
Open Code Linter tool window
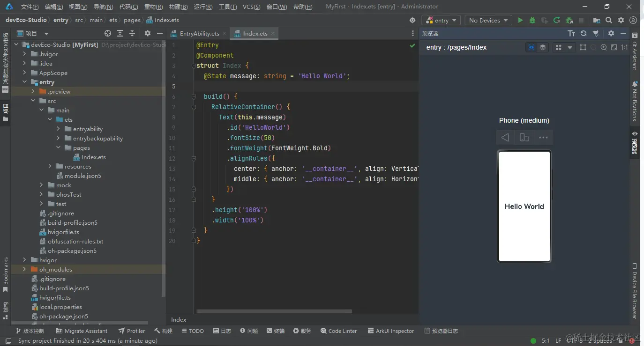pyautogui.click(x=338, y=331)
